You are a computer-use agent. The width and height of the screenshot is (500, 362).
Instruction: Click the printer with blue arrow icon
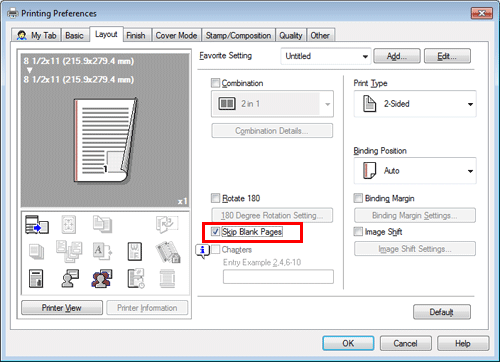pyautogui.click(x=37, y=224)
